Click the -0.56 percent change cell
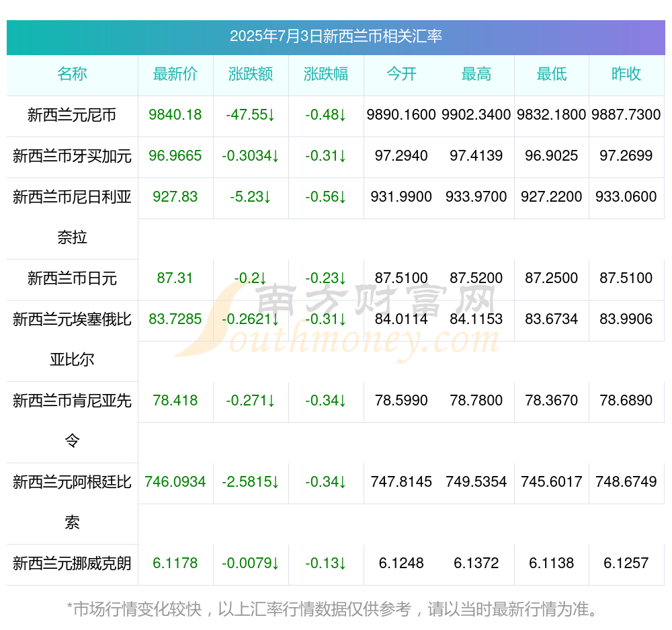The width and height of the screenshot is (672, 630). click(326, 196)
